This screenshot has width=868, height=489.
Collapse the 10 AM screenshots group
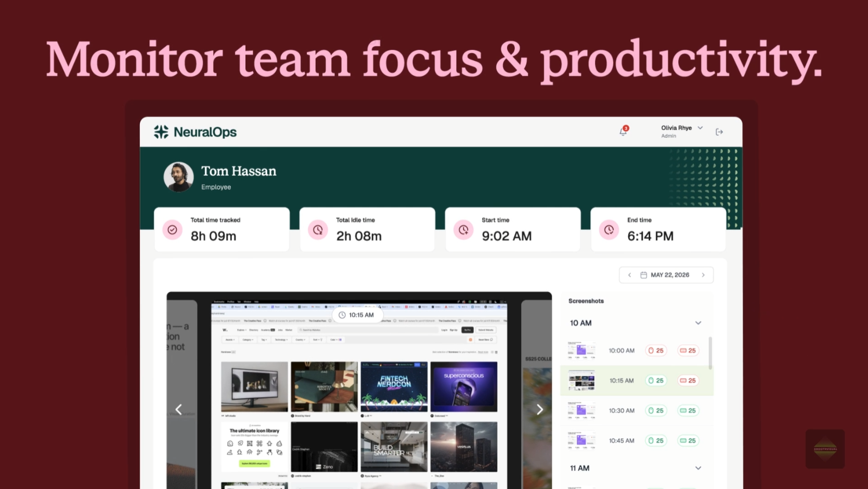[698, 323]
